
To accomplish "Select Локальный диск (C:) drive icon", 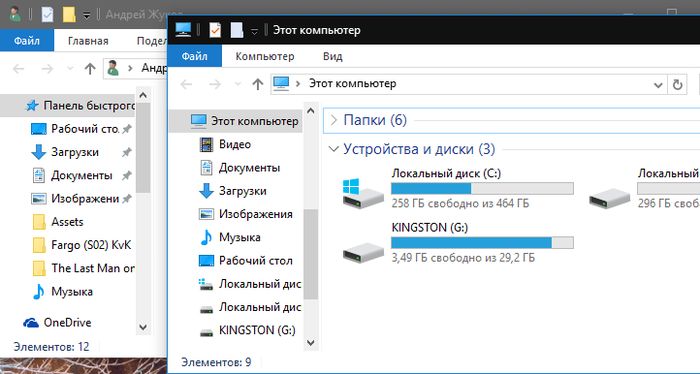I will (x=363, y=194).
